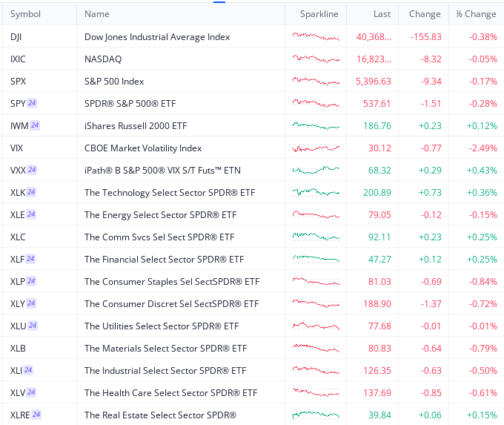Click iPath® B S&P 500® VIX name
This screenshot has height=425, width=504.
(162, 170)
